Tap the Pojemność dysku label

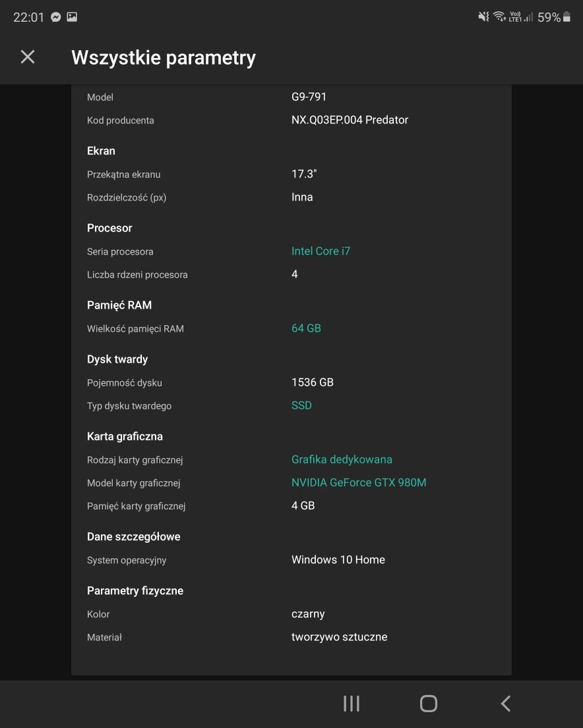coord(125,382)
